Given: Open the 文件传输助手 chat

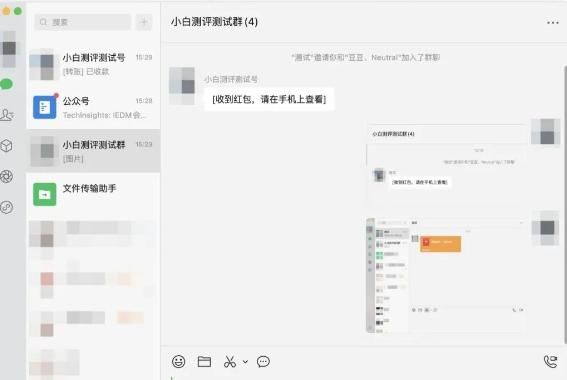Looking at the screenshot, I should click(x=93, y=194).
